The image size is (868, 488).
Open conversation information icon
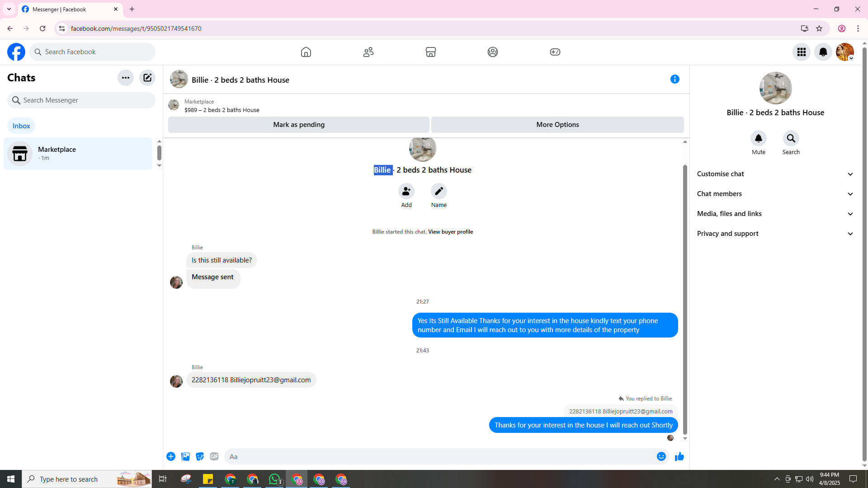click(x=675, y=80)
